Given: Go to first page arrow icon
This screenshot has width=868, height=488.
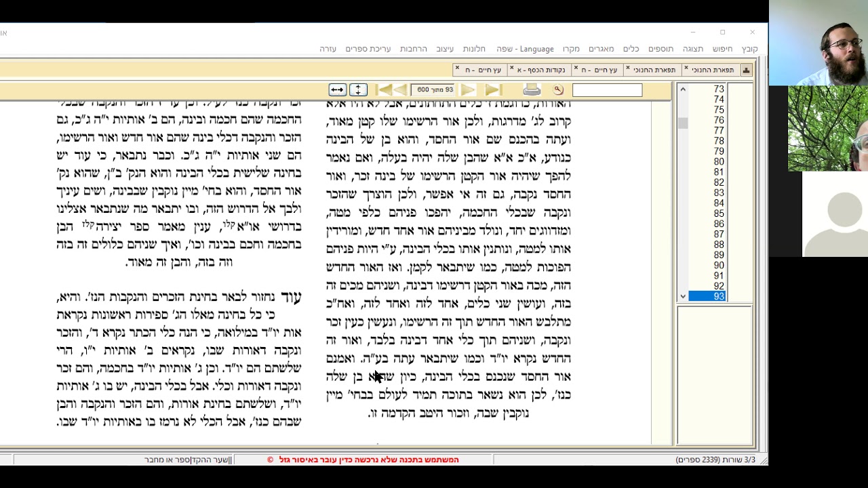Looking at the screenshot, I should (384, 89).
